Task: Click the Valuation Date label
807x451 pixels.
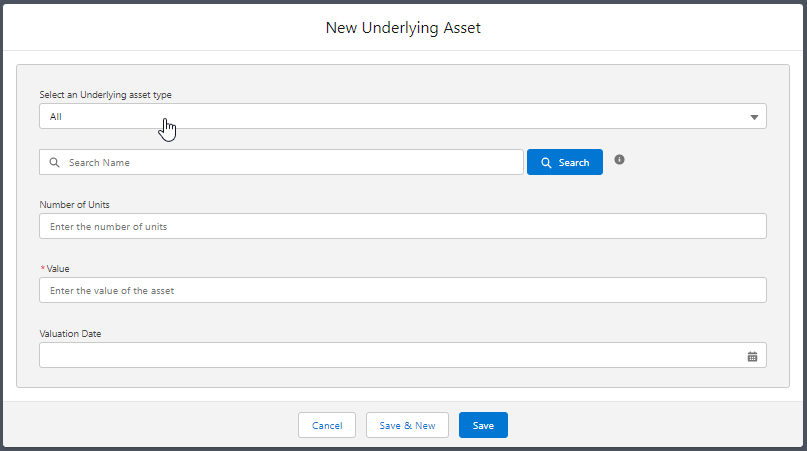Action: click(x=71, y=334)
